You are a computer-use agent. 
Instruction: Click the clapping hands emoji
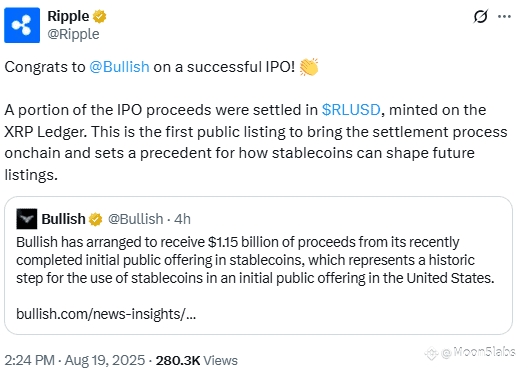(x=309, y=67)
